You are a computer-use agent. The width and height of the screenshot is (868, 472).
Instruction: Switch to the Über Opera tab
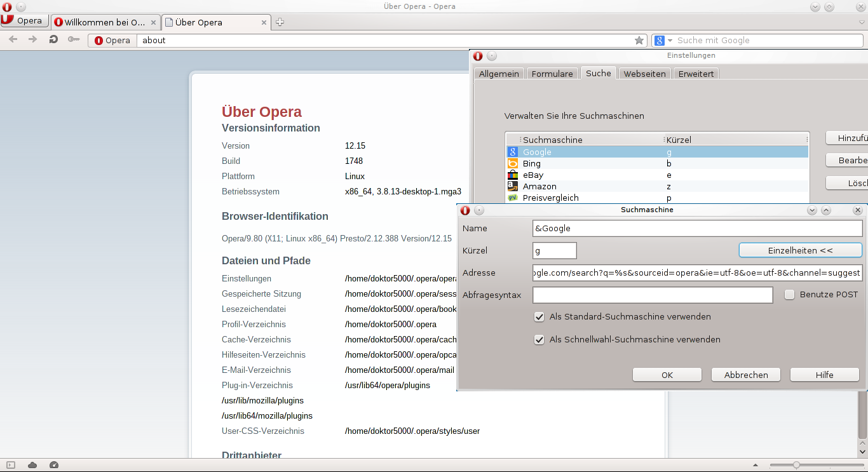[216, 22]
